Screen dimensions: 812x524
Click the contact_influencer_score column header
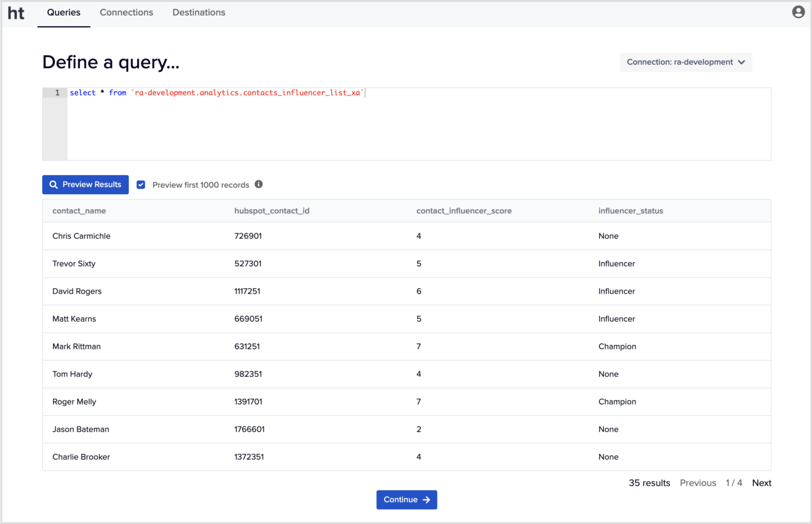tap(463, 211)
